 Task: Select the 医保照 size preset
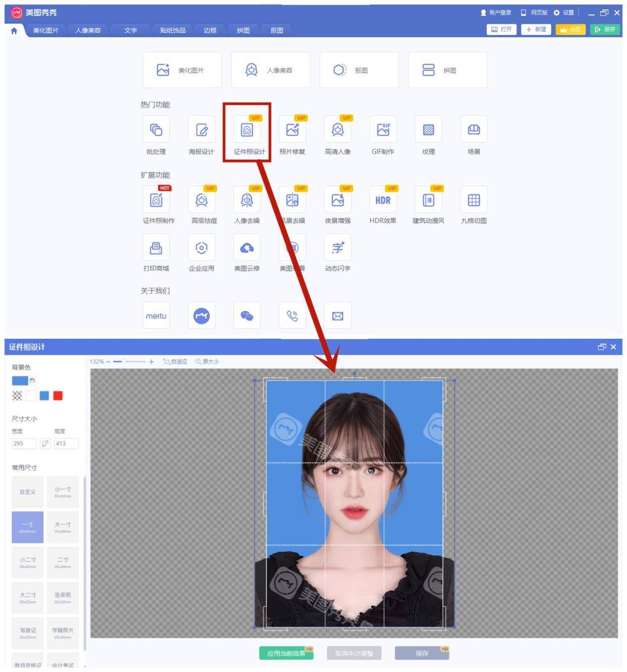point(63,598)
